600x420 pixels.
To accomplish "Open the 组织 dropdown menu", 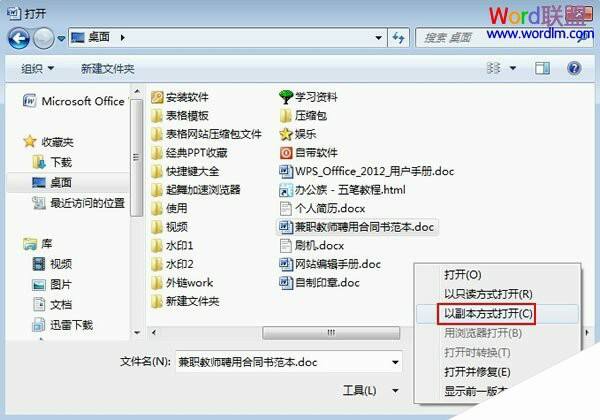I will 37,69.
